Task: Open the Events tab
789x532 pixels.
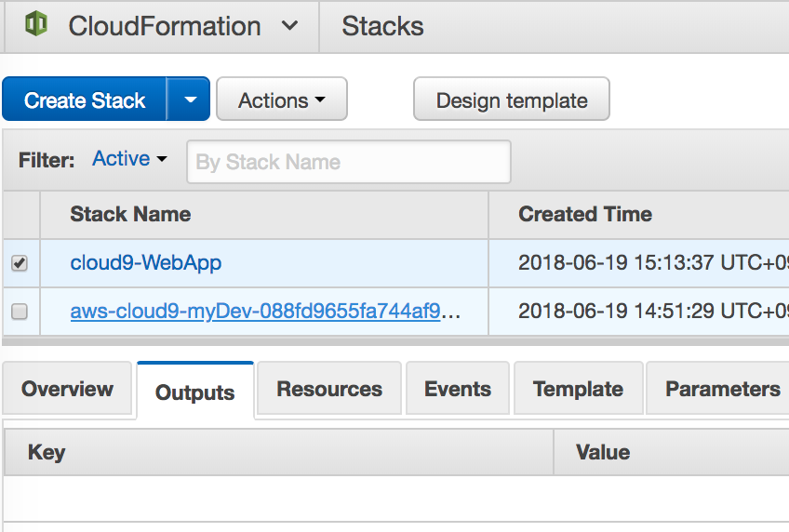Action: [458, 389]
